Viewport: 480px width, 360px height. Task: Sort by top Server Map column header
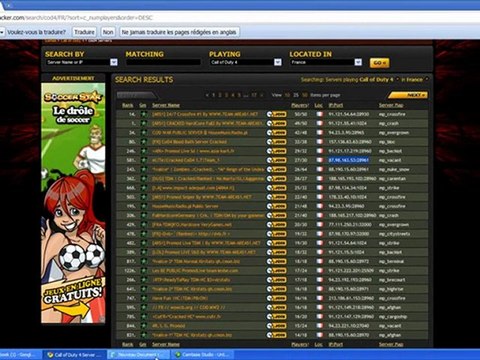click(391, 105)
